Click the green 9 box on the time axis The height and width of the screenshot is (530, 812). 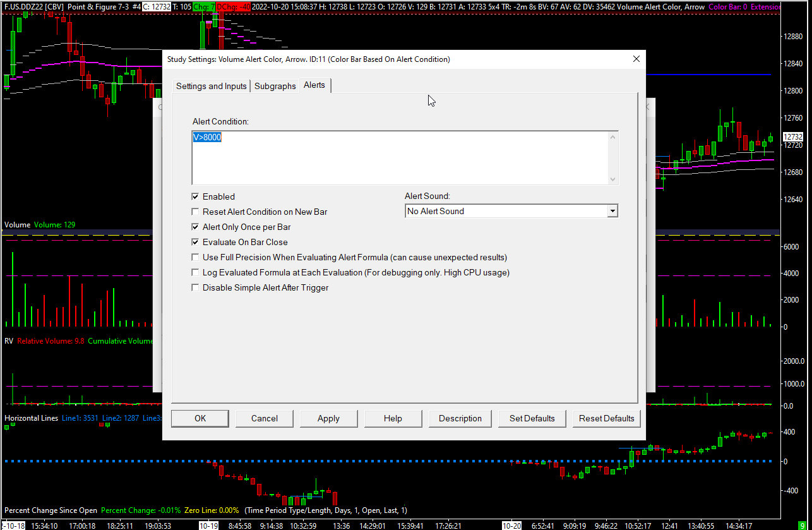(x=803, y=526)
